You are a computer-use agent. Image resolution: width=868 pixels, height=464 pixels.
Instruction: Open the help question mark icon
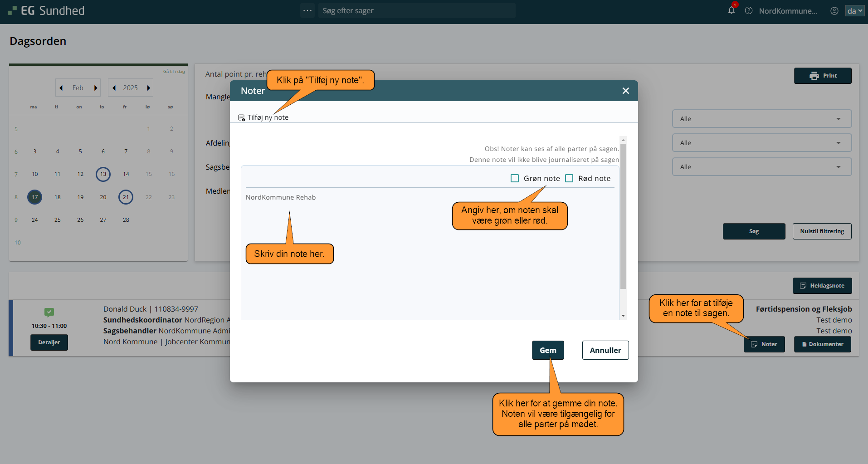749,10
